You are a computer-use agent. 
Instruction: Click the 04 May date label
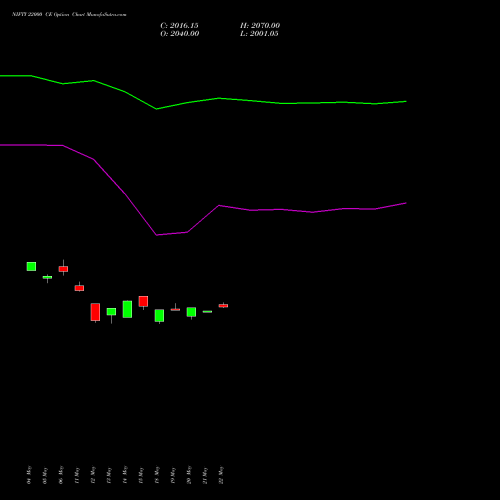[x=29, y=475]
